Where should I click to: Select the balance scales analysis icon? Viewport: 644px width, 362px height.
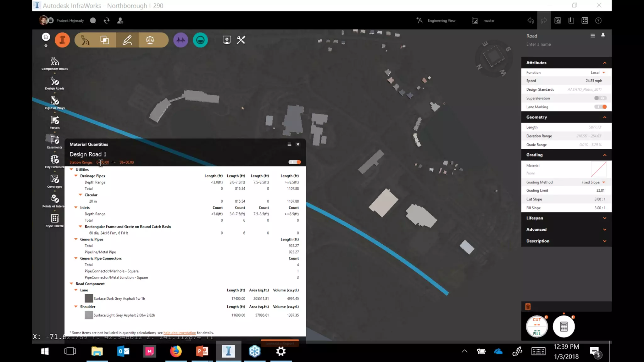150,40
